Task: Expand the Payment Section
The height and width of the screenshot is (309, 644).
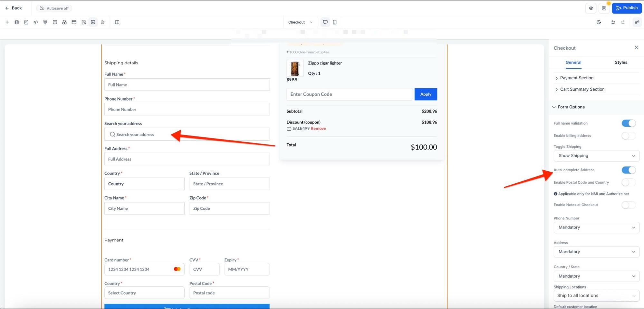Action: pyautogui.click(x=577, y=78)
